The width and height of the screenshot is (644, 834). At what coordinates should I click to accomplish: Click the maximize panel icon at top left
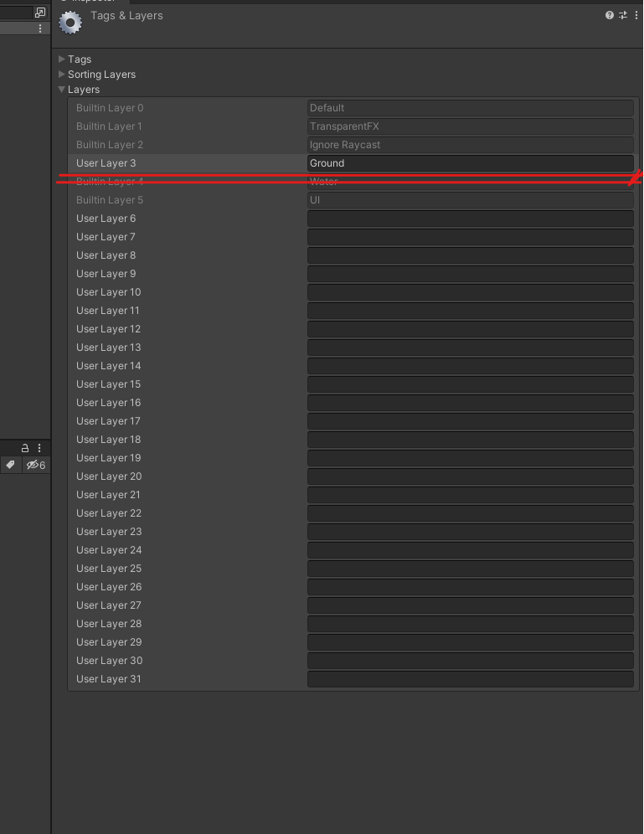40,12
